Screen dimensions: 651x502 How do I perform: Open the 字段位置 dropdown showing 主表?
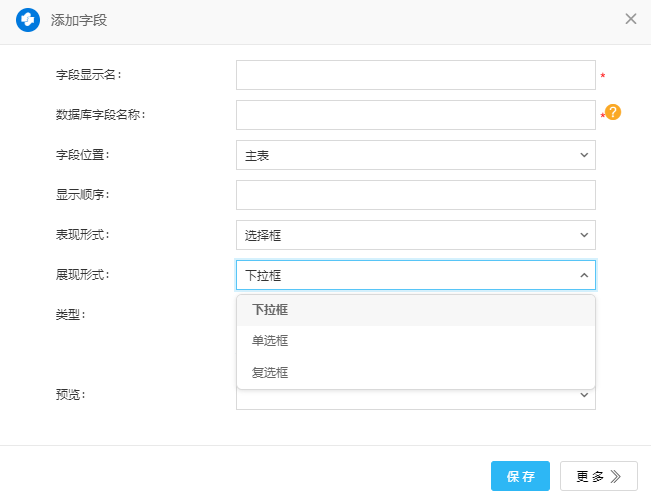coord(415,155)
